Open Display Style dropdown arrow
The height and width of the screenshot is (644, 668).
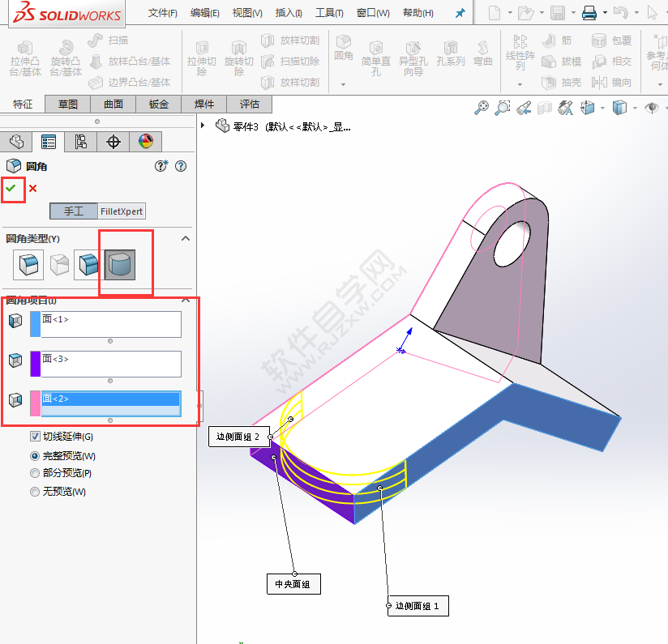click(x=635, y=108)
